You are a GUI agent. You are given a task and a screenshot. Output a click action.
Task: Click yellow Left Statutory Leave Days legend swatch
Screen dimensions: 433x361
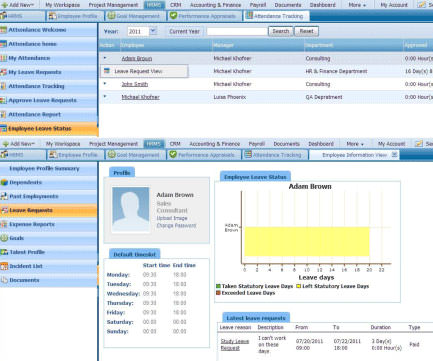pyautogui.click(x=299, y=286)
